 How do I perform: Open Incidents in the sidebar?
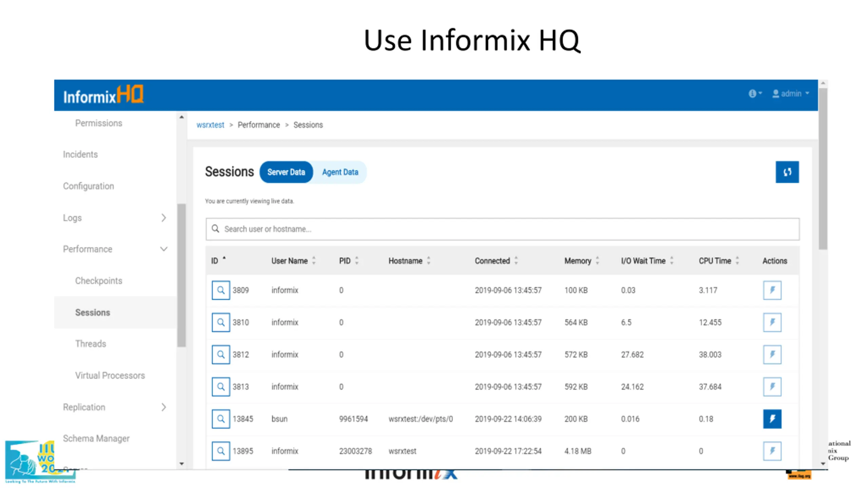pos(80,155)
